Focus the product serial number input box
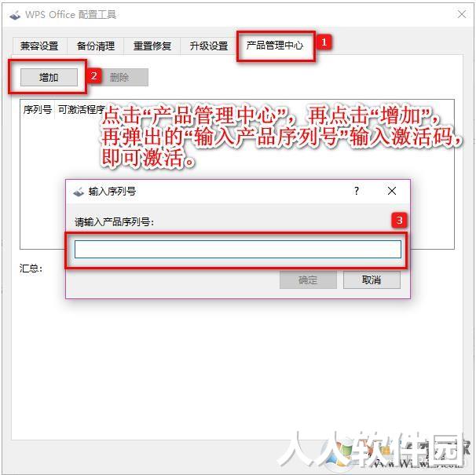 coord(238,249)
